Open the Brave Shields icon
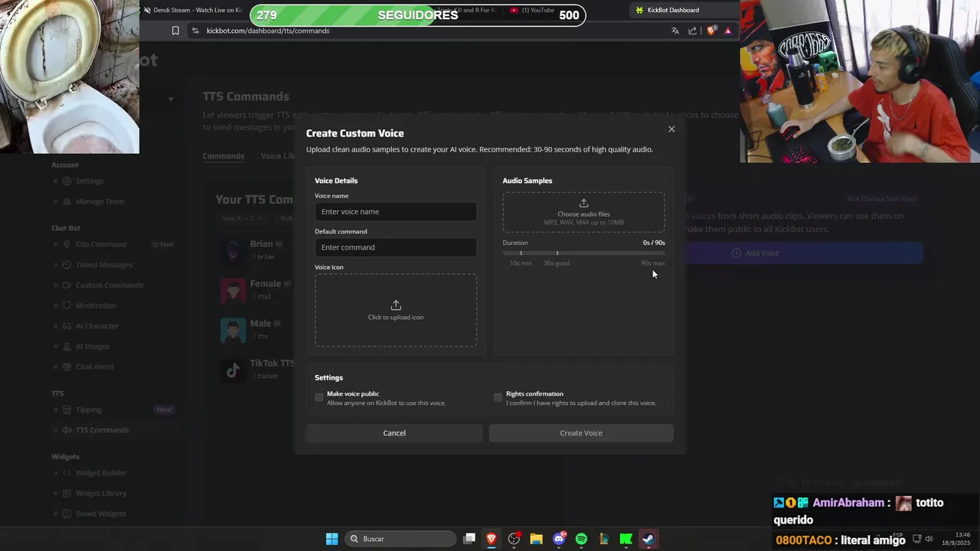Image resolution: width=980 pixels, height=551 pixels. (711, 31)
